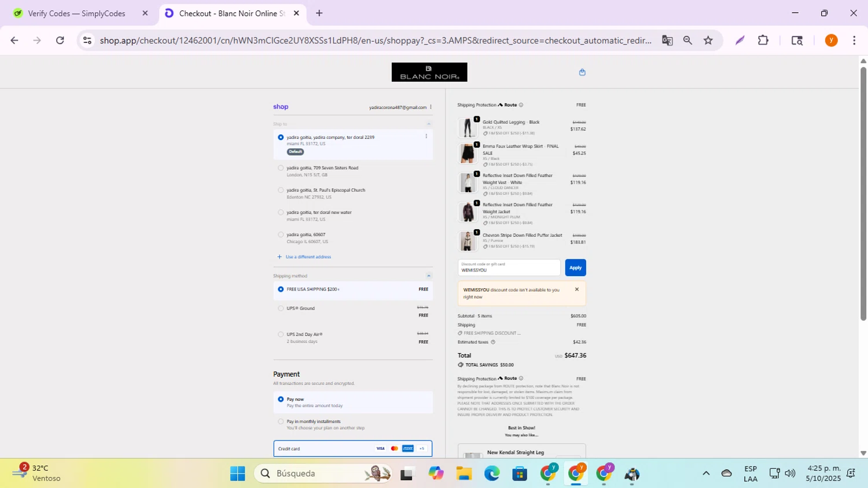Click the help icon next to Estimated taxes
Screen dimensions: 868x488
pyautogui.click(x=493, y=342)
